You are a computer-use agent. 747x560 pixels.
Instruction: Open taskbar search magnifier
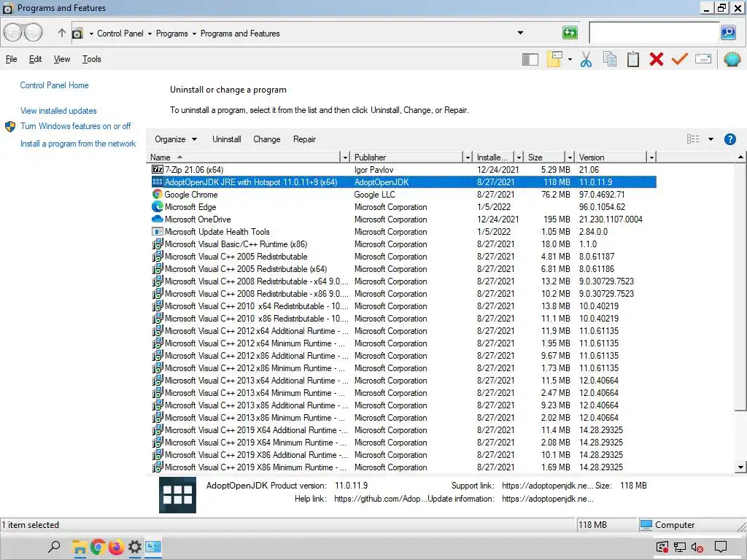[x=54, y=547]
